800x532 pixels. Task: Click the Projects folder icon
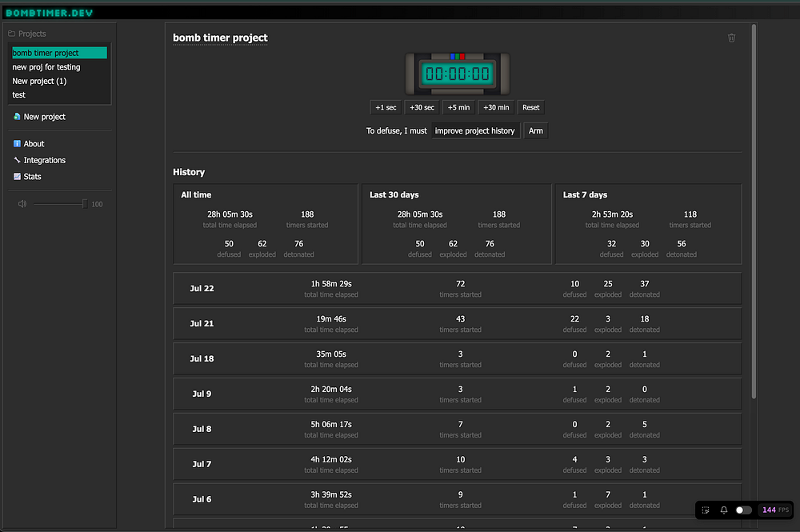[12, 34]
